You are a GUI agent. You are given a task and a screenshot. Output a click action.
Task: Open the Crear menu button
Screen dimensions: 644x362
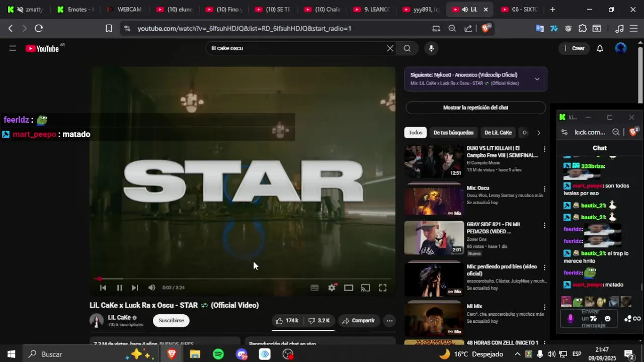(x=574, y=48)
